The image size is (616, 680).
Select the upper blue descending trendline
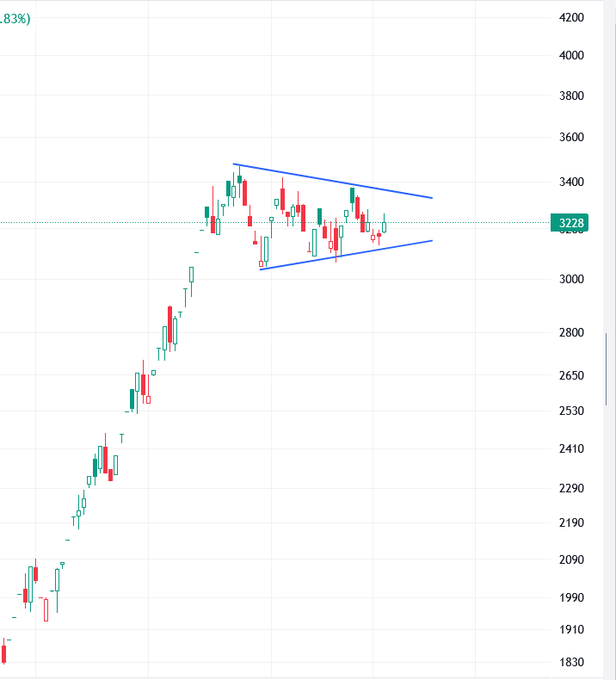332,181
